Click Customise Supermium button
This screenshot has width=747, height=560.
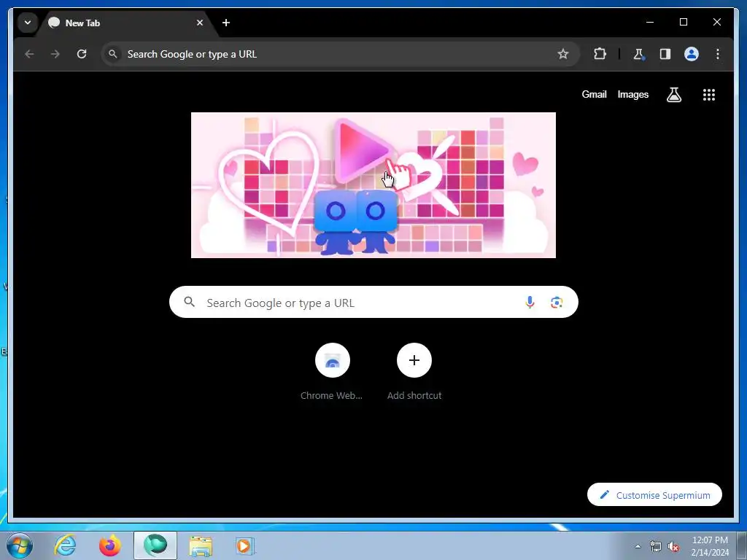(x=654, y=495)
